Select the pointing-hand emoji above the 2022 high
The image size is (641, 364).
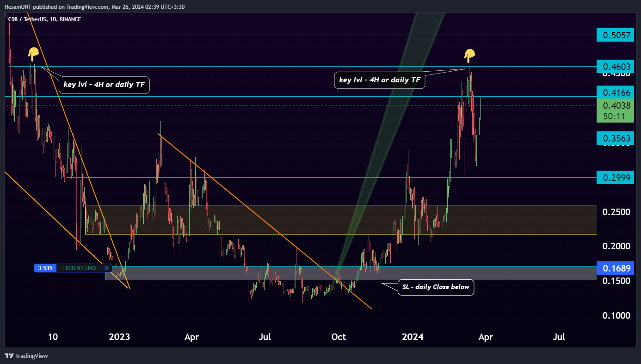33,54
